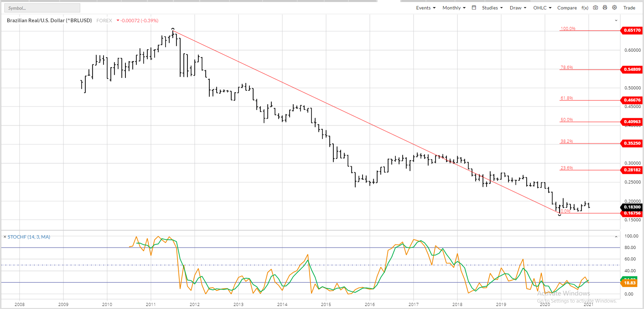Screen dimensions: 644x309
Task: Click the Symbol input field
Action: coord(42,8)
